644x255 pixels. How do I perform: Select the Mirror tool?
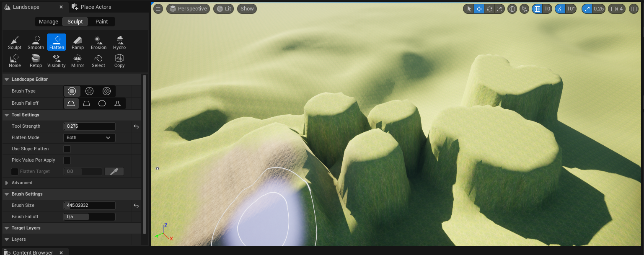78,60
